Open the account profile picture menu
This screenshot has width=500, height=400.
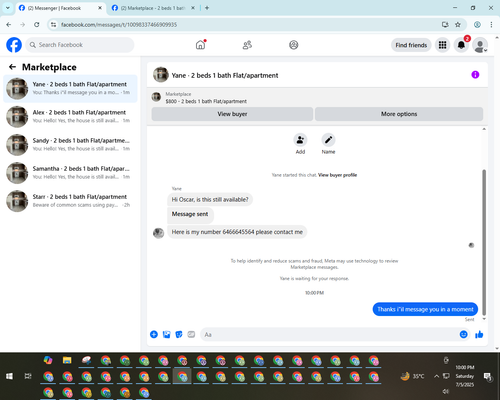[480, 45]
